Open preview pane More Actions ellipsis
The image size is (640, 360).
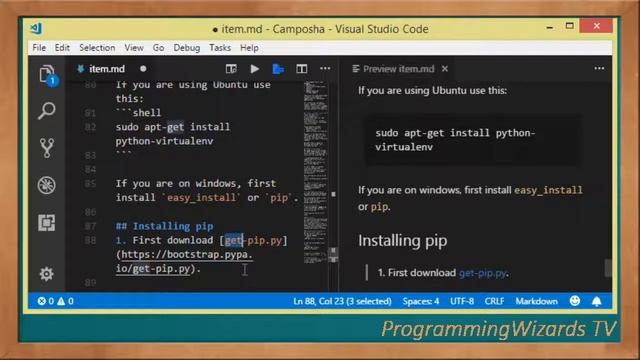pos(599,69)
